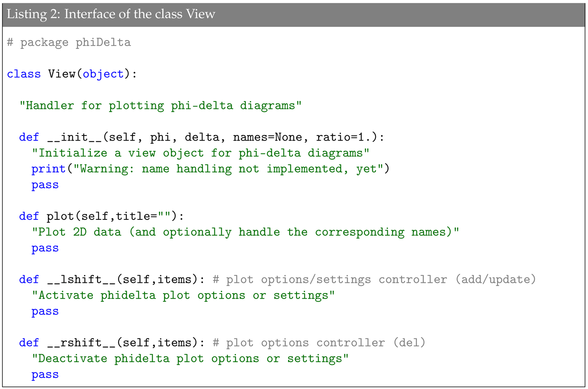The image size is (588, 389).
Task: Click the '__init__' method name
Action: click(x=75, y=137)
